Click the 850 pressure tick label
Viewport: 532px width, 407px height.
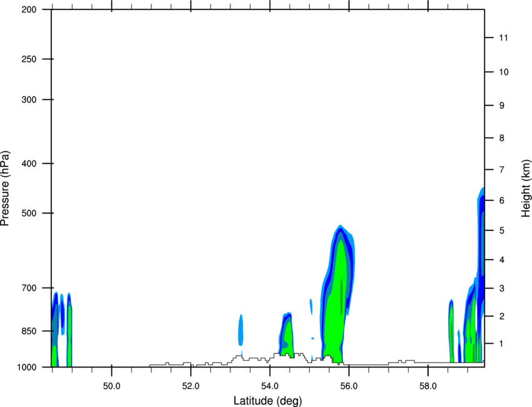point(29,331)
